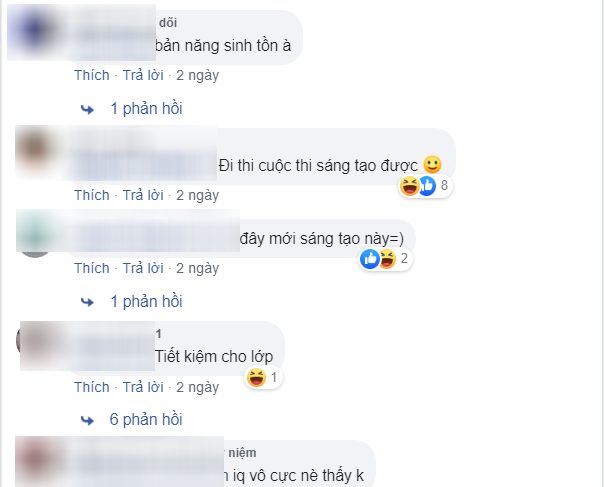The width and height of the screenshot is (604, 487).
Task: Reply to 'đây mới sáng tạo này' comment
Action: [x=142, y=268]
